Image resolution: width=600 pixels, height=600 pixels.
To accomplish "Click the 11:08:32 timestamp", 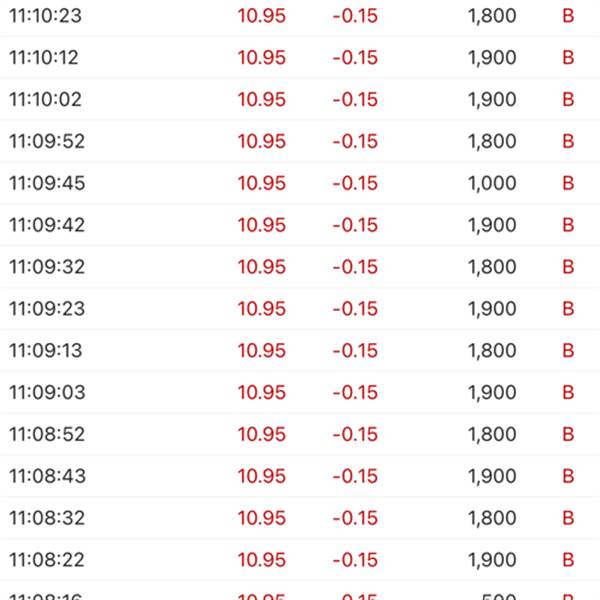I will coord(47,519).
